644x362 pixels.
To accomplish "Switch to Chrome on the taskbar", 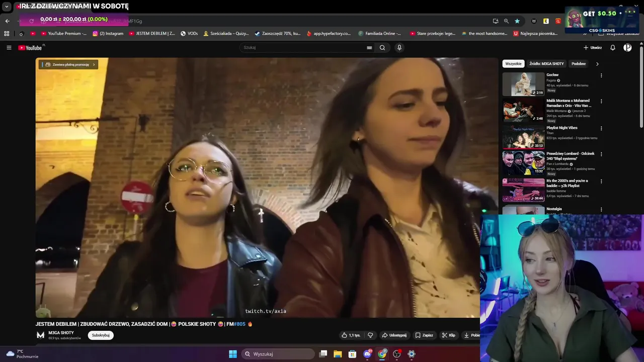I will 382,354.
